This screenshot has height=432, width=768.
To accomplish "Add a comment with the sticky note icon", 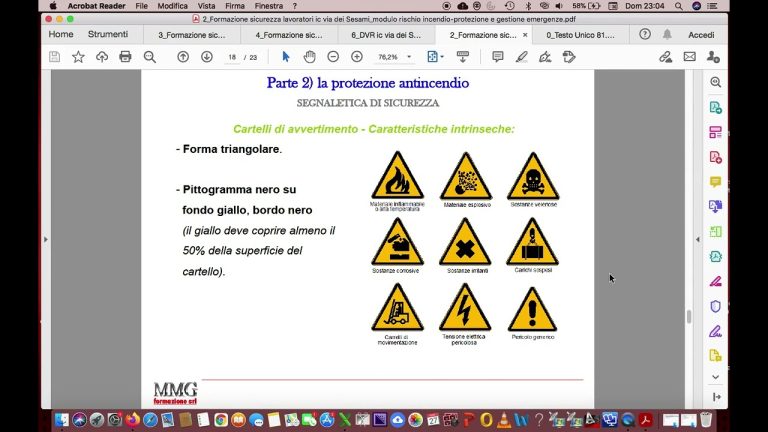I will 498,57.
